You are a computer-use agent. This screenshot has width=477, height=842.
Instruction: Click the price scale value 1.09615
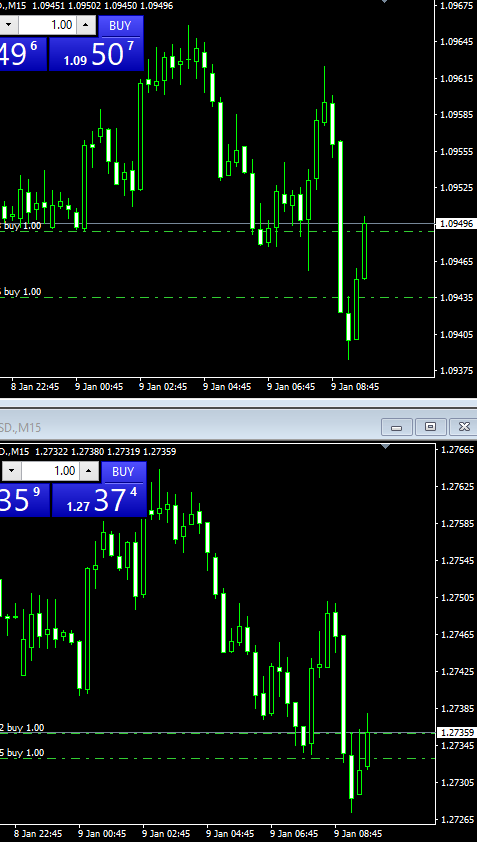point(456,78)
